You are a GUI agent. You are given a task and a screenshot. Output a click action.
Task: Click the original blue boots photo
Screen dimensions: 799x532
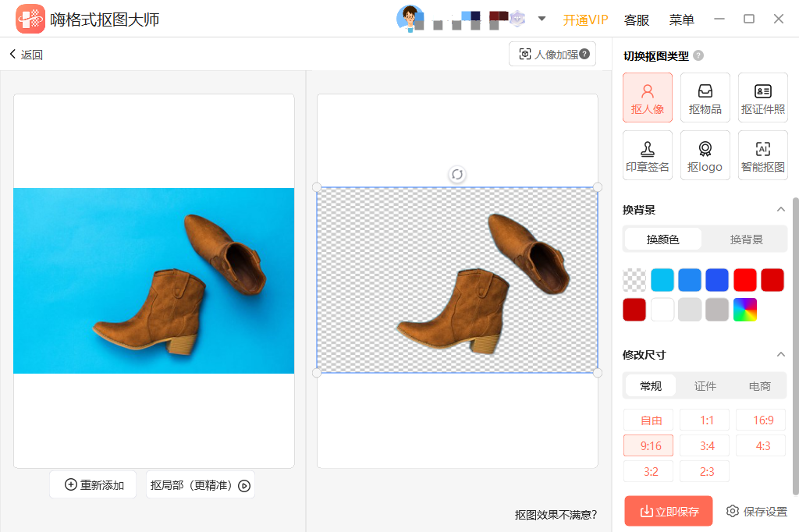(154, 281)
